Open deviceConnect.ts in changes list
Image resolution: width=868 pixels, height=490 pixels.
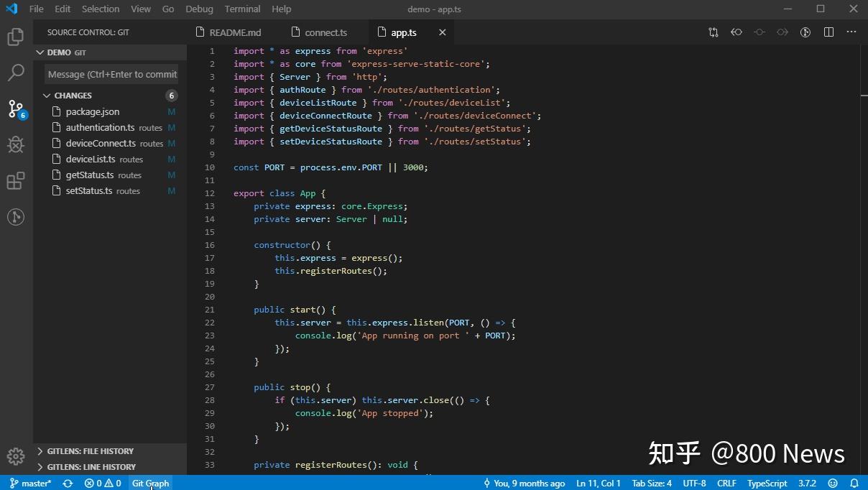[x=110, y=144]
